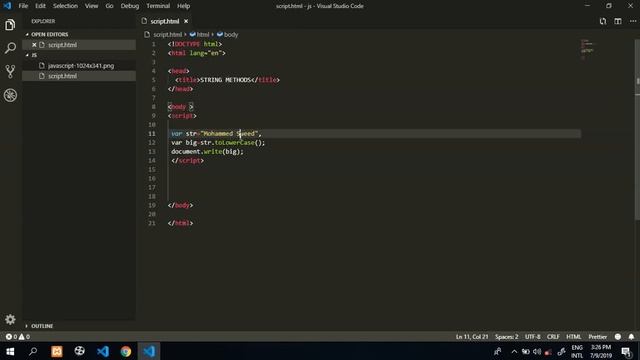Viewport: 640px width, 360px height.
Task: Click the ENG INTL language indicator
Action: pyautogui.click(x=577, y=351)
